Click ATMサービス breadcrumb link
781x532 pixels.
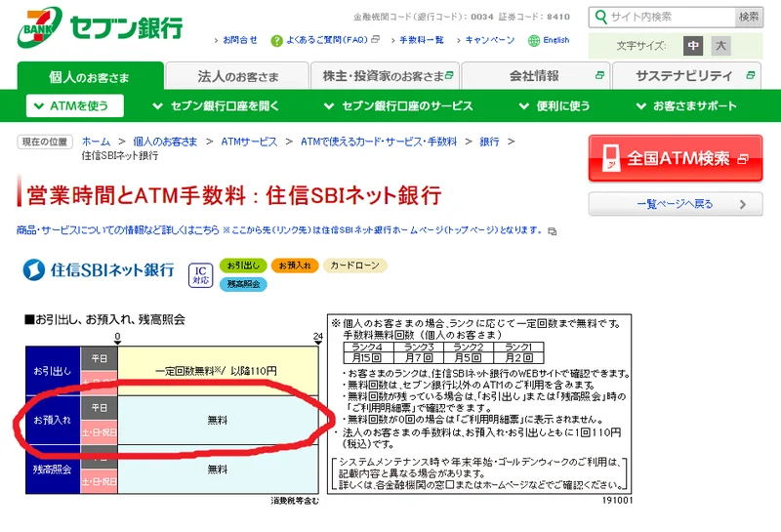[x=249, y=142]
